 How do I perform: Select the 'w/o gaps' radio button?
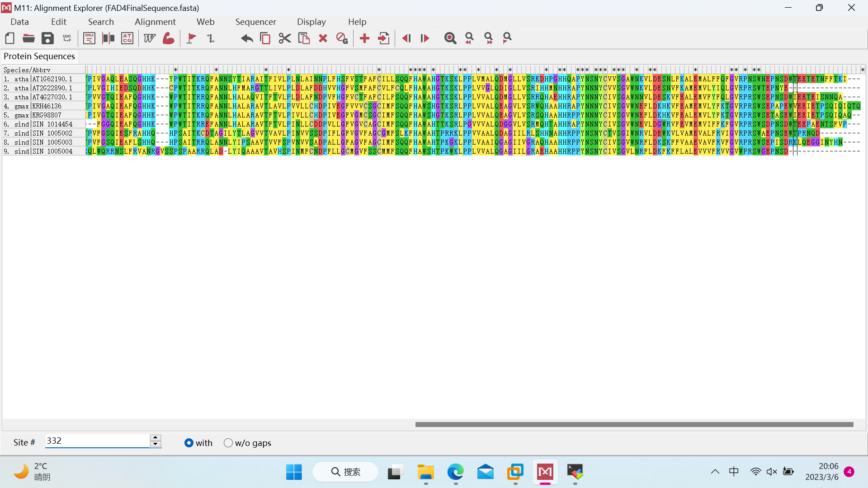[228, 443]
